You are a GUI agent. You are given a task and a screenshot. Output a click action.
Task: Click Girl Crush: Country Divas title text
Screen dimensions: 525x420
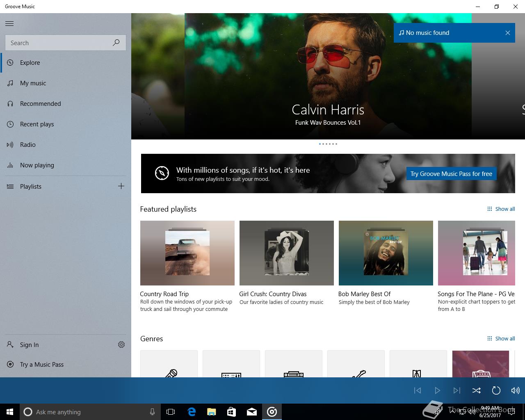(x=273, y=294)
